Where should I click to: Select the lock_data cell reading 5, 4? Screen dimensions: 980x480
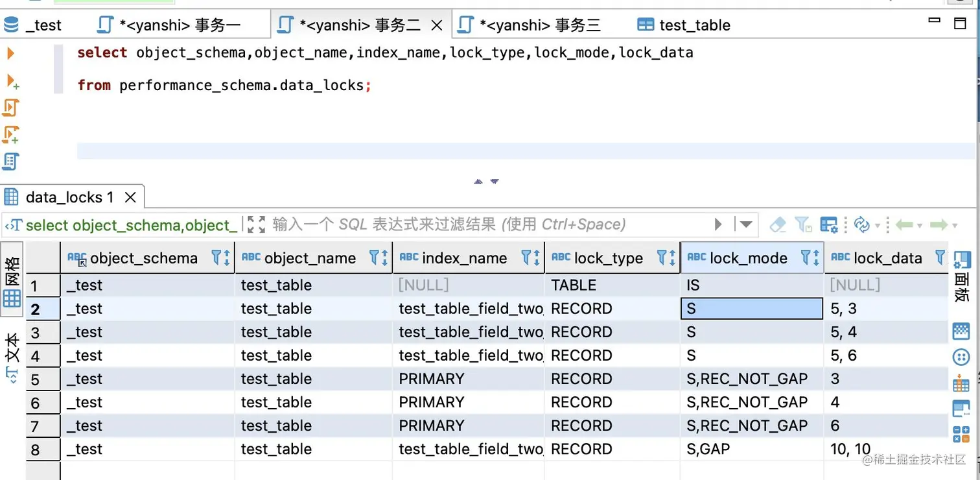click(x=886, y=332)
